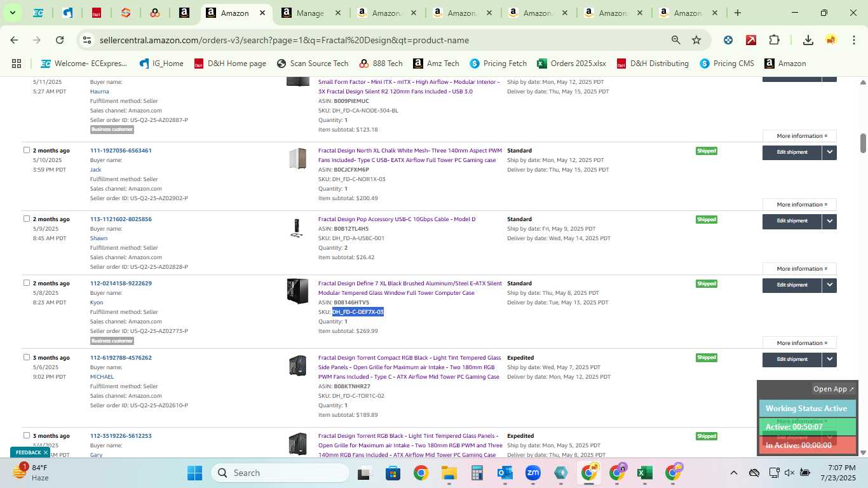Expand Edit shipment dropdown for Jack's order
868x488 pixels.
[x=829, y=152]
